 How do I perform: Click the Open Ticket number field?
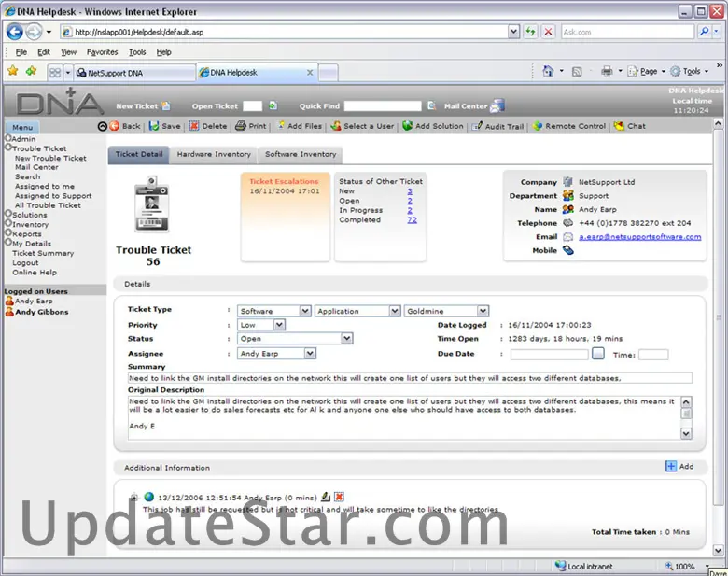253,106
